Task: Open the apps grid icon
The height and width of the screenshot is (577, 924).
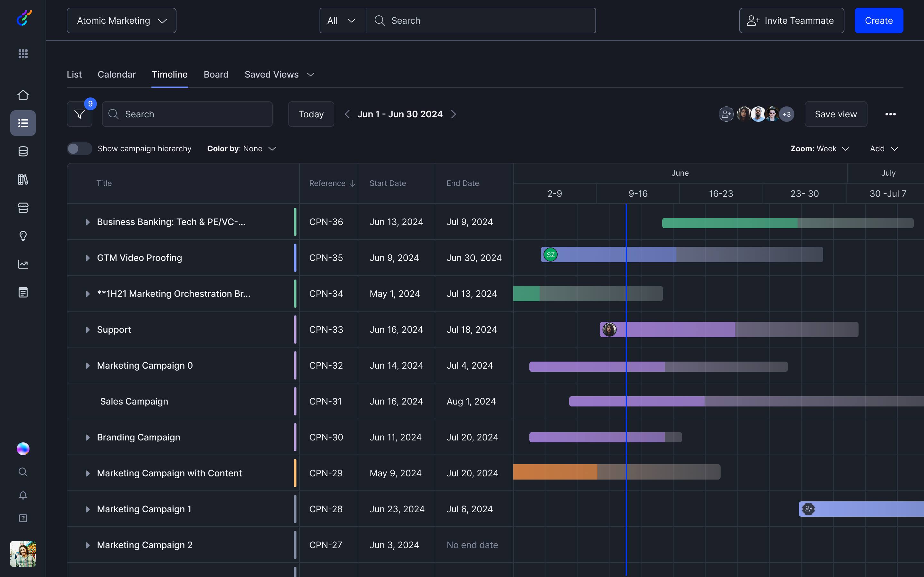Action: 23,54
